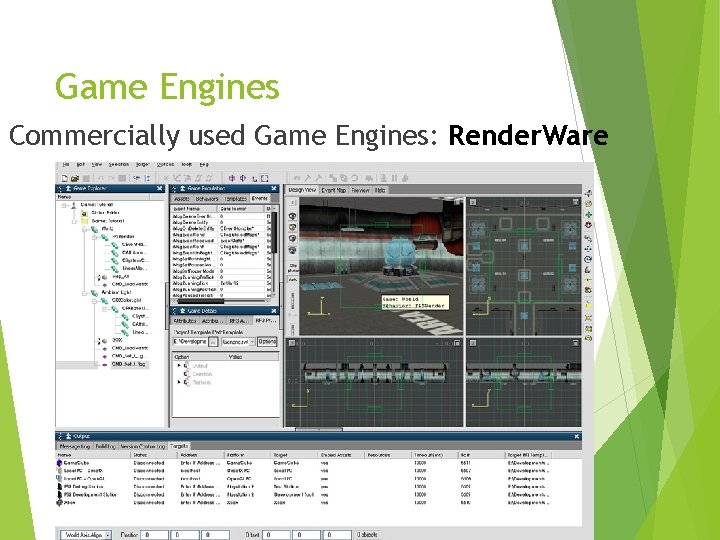The image size is (720, 540).
Task: Click the Platform column header
Action: [248, 455]
